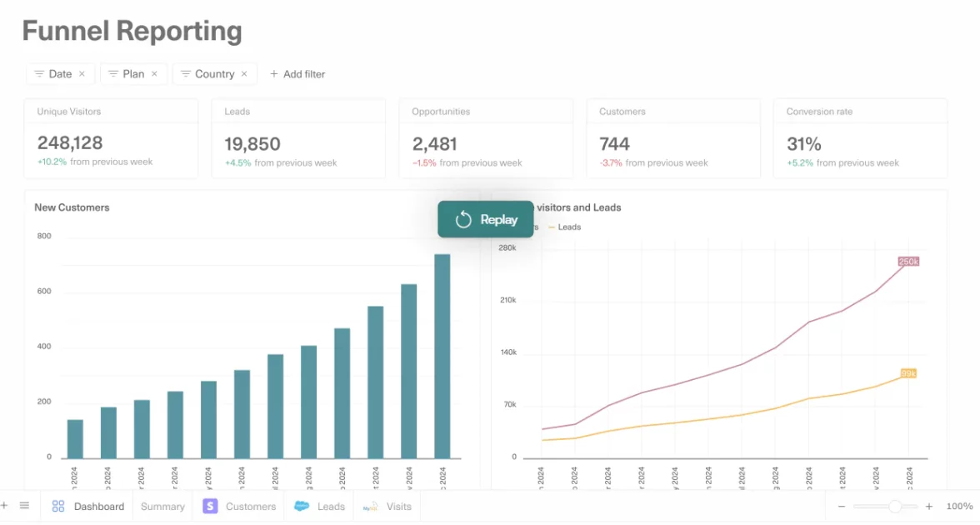
Task: Remove the Plan filter with its X
Action: (154, 74)
